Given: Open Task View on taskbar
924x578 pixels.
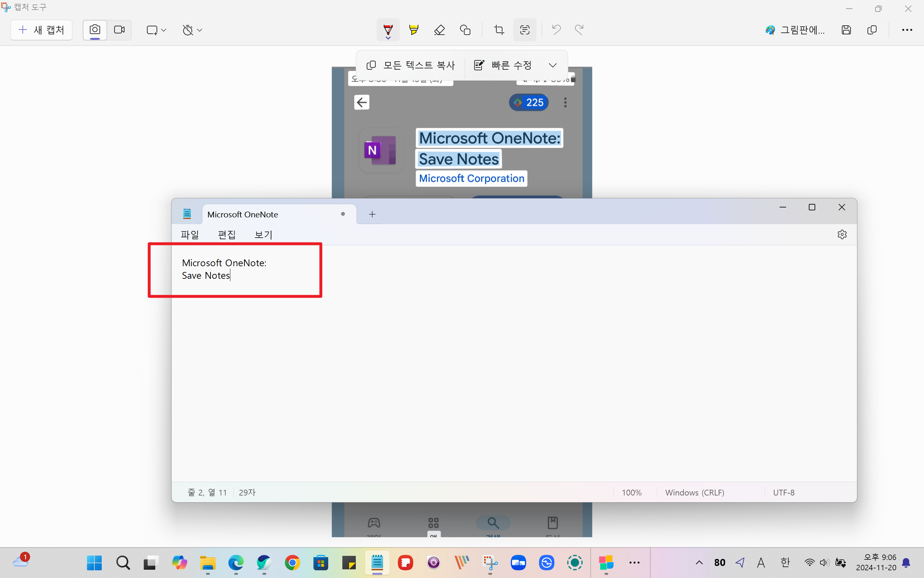Looking at the screenshot, I should pos(151,563).
